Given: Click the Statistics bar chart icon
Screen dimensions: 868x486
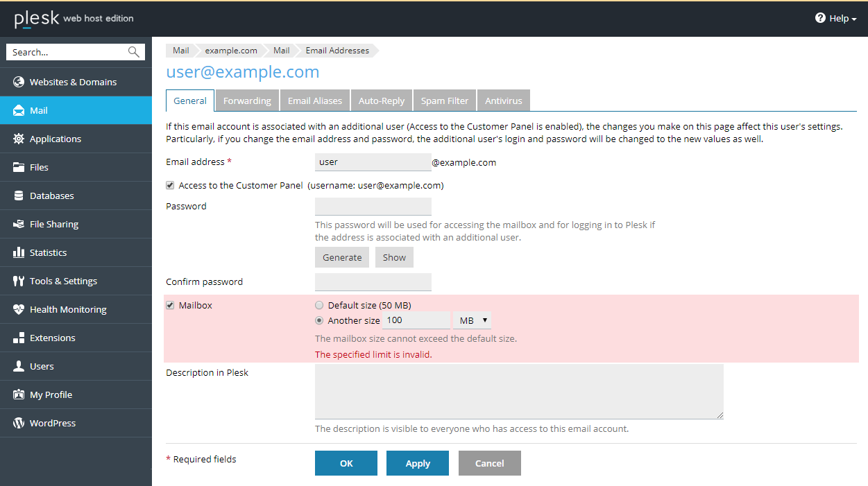Looking at the screenshot, I should (x=19, y=252).
